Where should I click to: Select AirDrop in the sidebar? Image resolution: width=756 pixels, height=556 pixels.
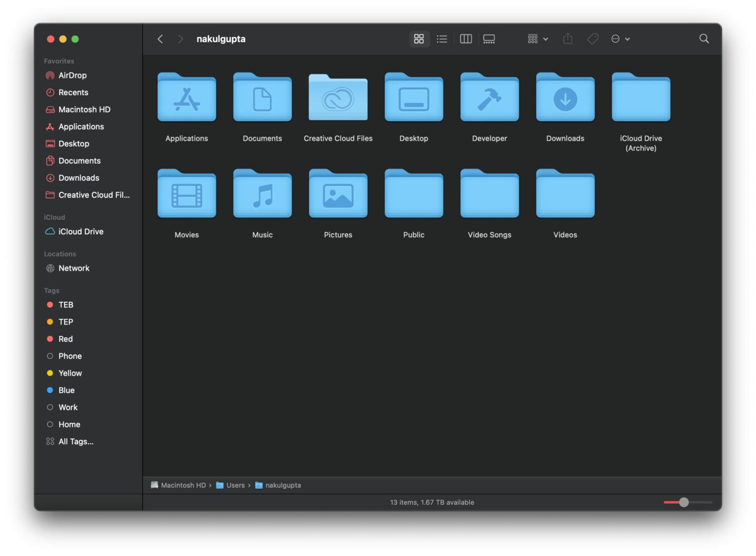click(72, 76)
